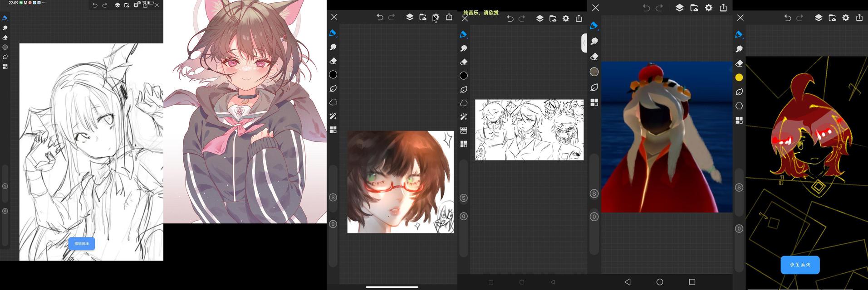Open settings gear above the black-and-gold drawing
The width and height of the screenshot is (868, 290).
point(846,18)
